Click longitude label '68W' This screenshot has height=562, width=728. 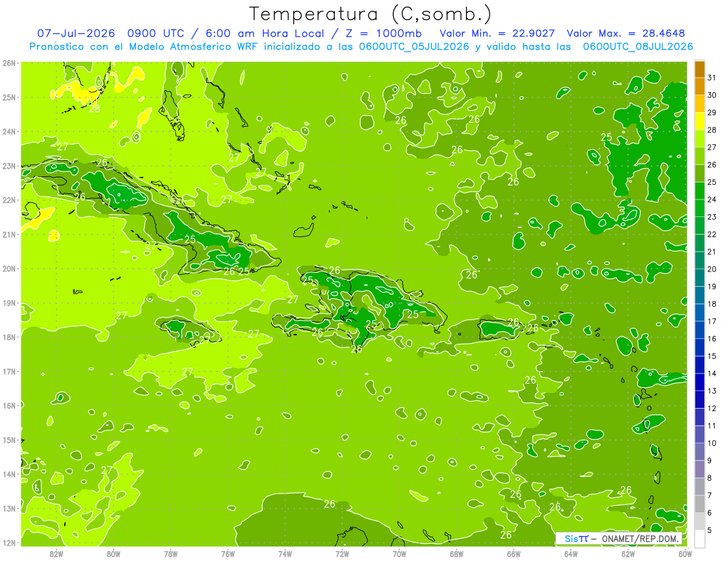tap(457, 554)
